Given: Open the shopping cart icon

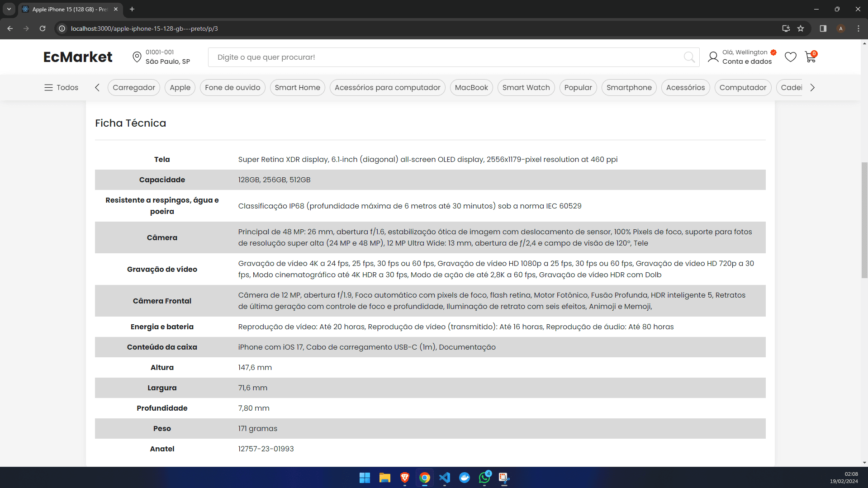Looking at the screenshot, I should (x=811, y=57).
